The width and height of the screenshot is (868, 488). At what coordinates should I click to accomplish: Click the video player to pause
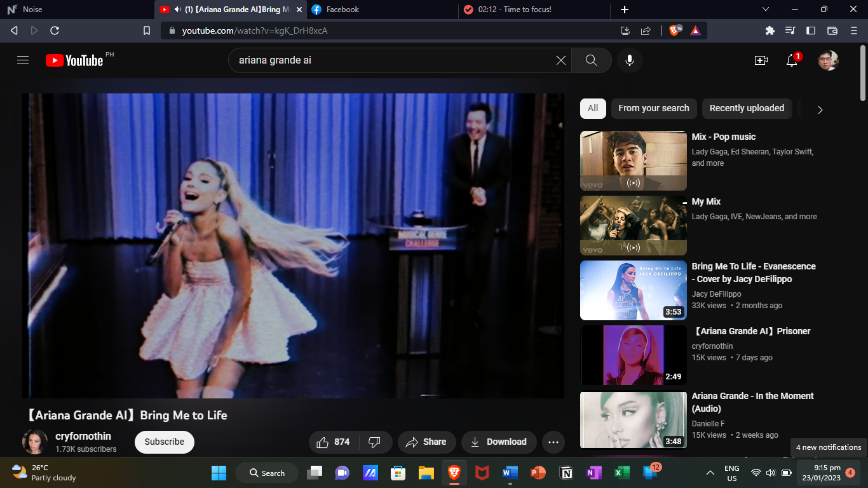click(293, 246)
